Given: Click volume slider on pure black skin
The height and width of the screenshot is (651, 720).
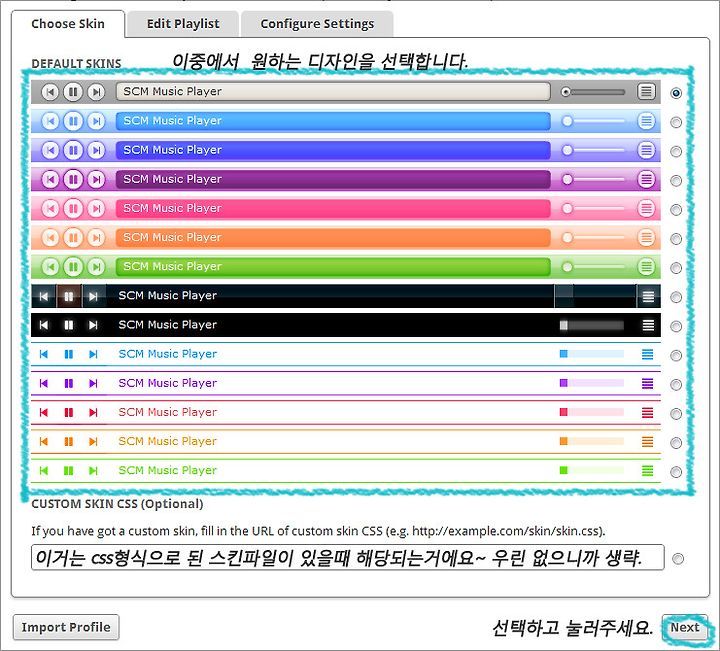Looking at the screenshot, I should [591, 326].
